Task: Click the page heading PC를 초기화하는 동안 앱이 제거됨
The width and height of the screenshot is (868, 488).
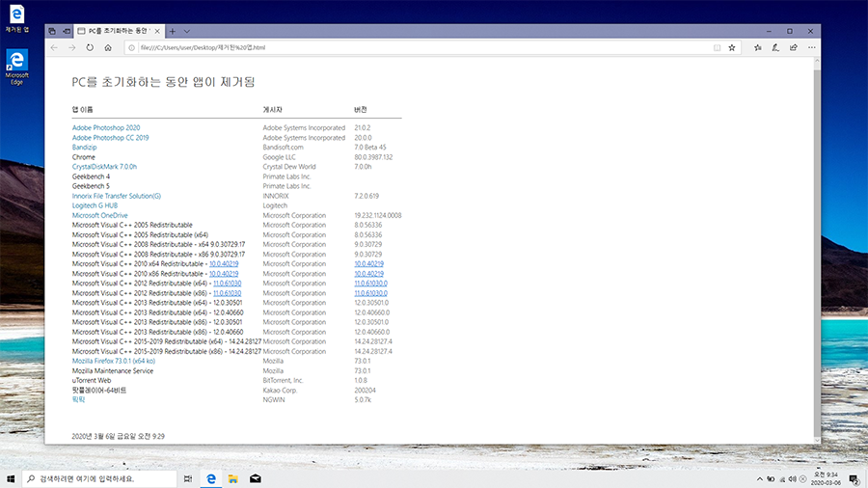Action: [163, 82]
